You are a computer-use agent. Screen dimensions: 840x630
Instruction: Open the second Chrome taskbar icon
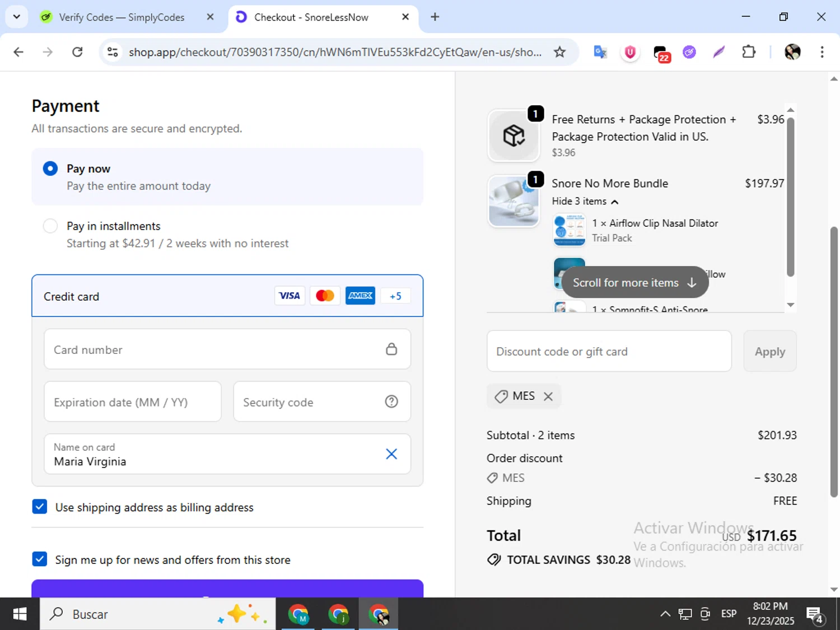point(338,614)
